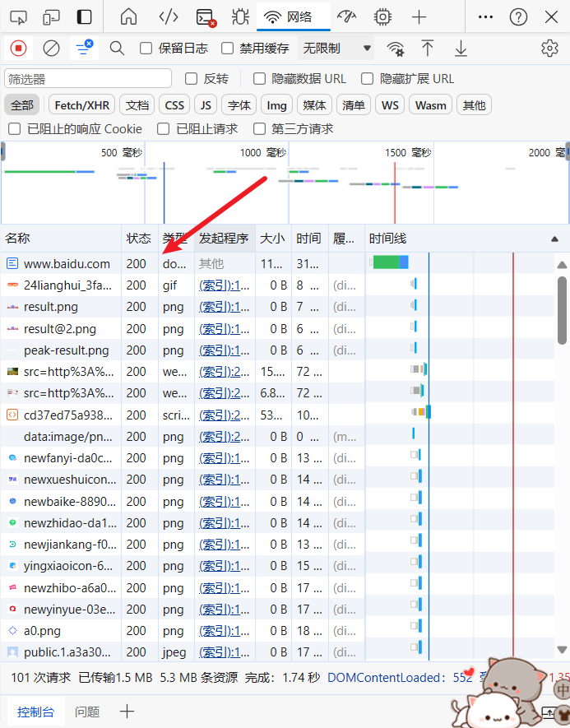This screenshot has height=728, width=570.
Task: Filter requests by Fetch/XHR
Action: click(81, 105)
